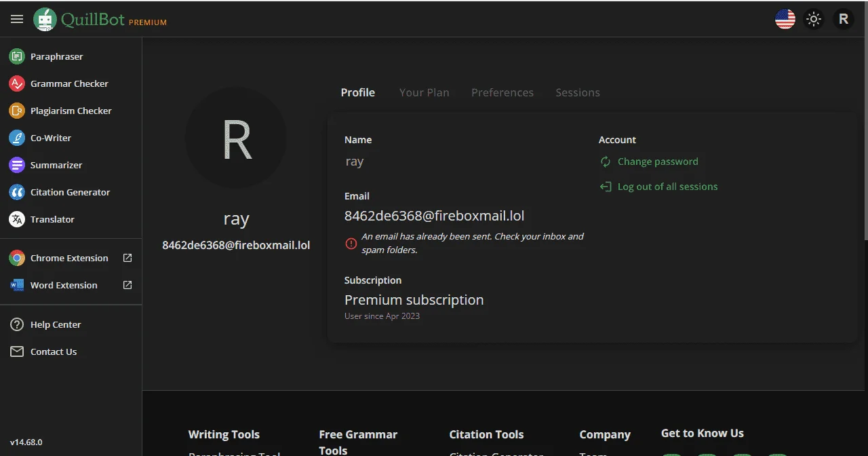Switch to the Sessions tab
Image resolution: width=868 pixels, height=456 pixels.
click(x=578, y=92)
